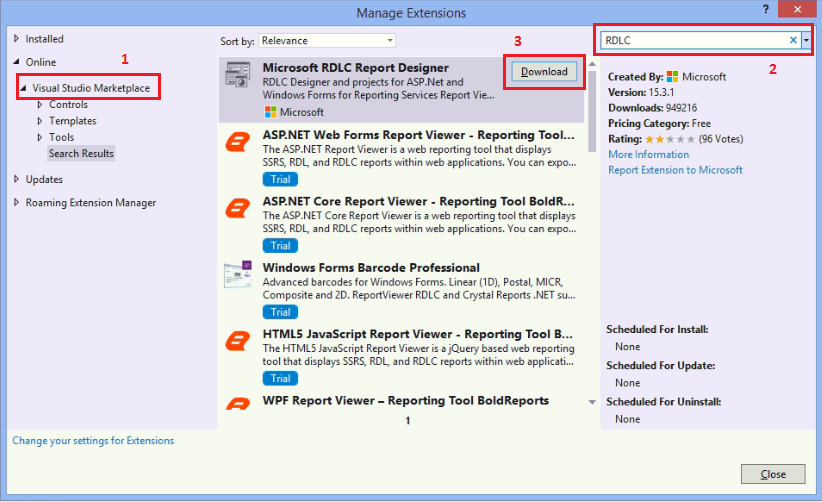Viewport: 822px width, 502px height.
Task: Expand the Tools node
Action: tap(40, 137)
